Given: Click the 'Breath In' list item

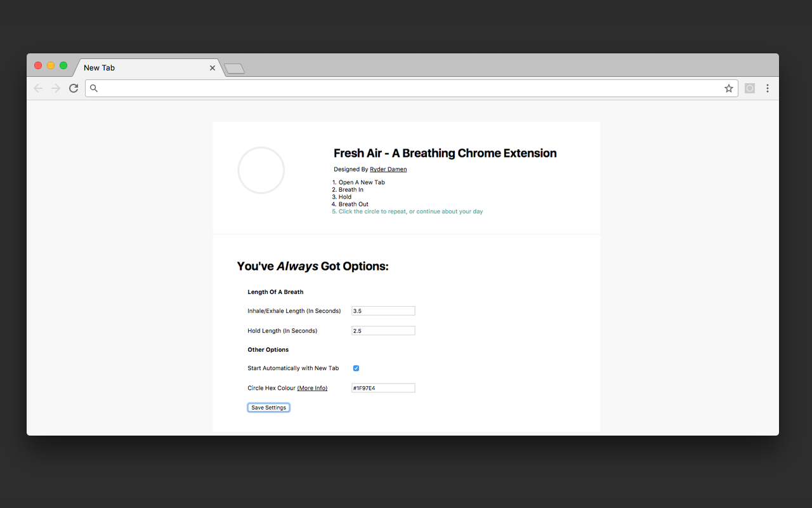Looking at the screenshot, I should 351,190.
